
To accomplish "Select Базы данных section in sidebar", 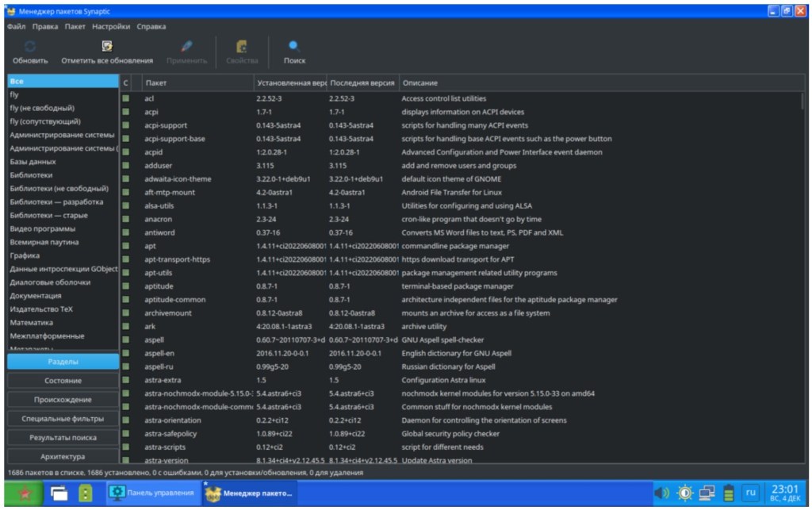I will pyautogui.click(x=33, y=162).
